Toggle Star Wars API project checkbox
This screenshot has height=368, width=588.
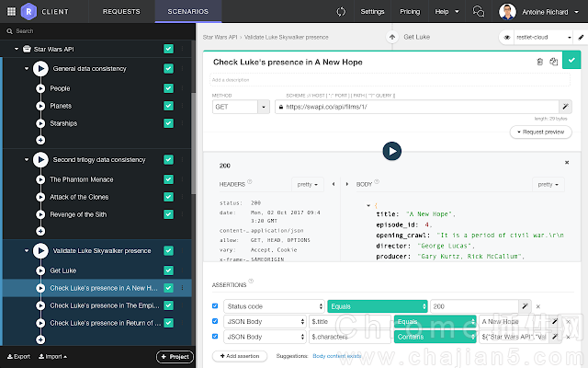[168, 49]
